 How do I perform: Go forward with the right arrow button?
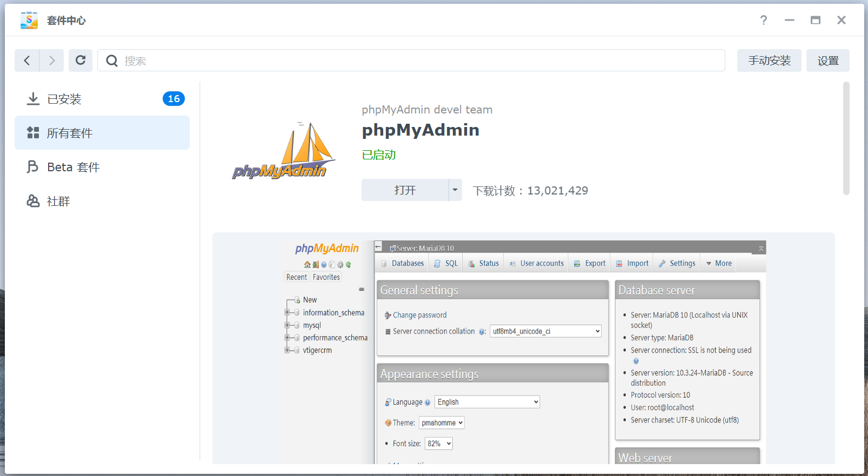point(52,61)
